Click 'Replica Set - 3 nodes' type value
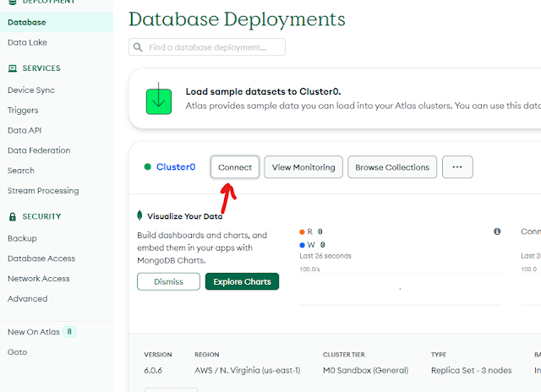The width and height of the screenshot is (541, 392). (x=472, y=371)
